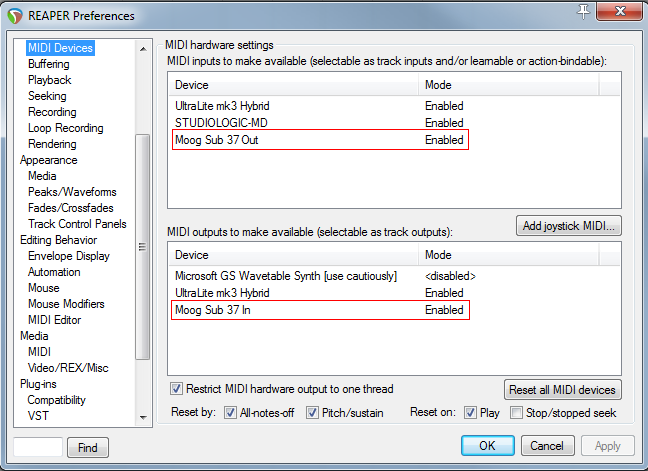
Task: Click the preferences search text field
Action: pos(38,447)
